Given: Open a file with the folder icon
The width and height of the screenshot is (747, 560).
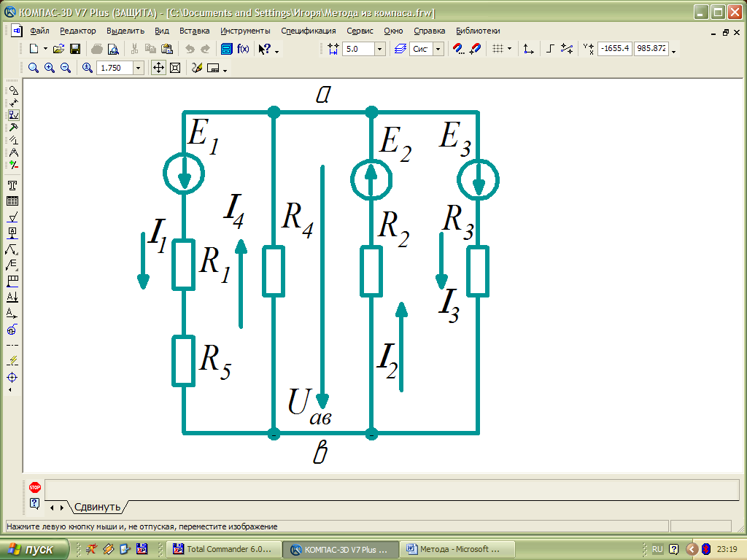Looking at the screenshot, I should (59, 49).
